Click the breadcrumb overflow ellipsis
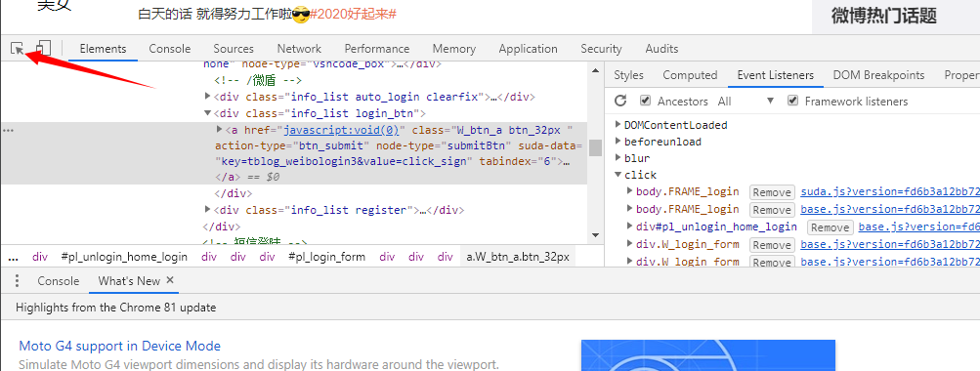 pyautogui.click(x=13, y=257)
